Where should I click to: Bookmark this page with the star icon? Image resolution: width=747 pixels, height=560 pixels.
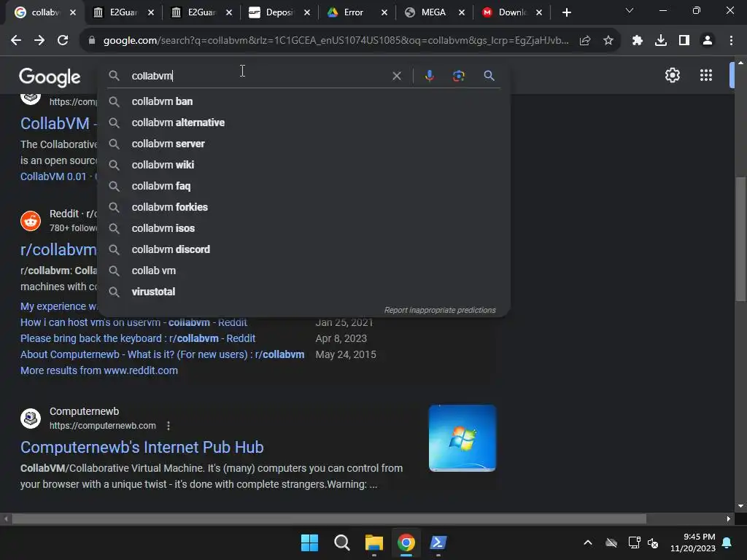point(608,41)
